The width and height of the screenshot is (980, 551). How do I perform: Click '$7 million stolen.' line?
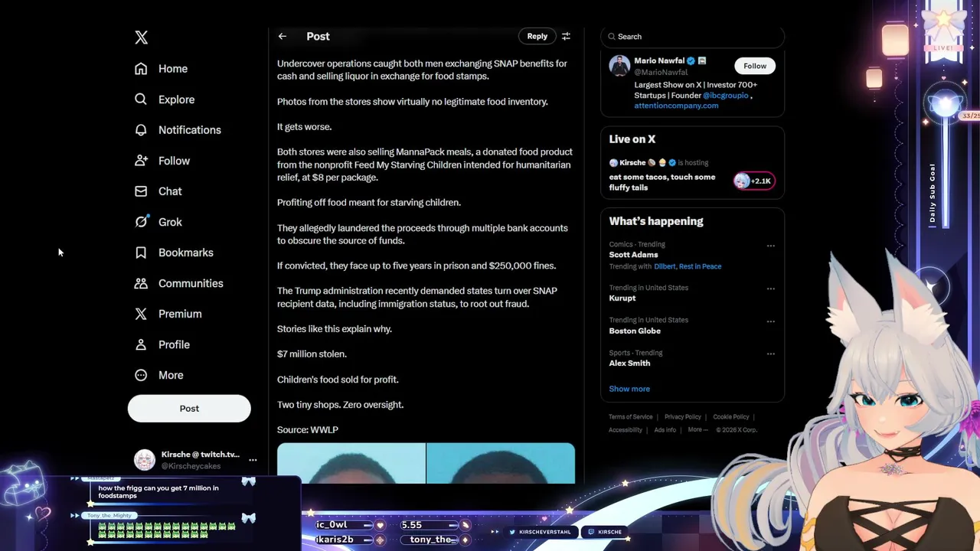tap(312, 354)
